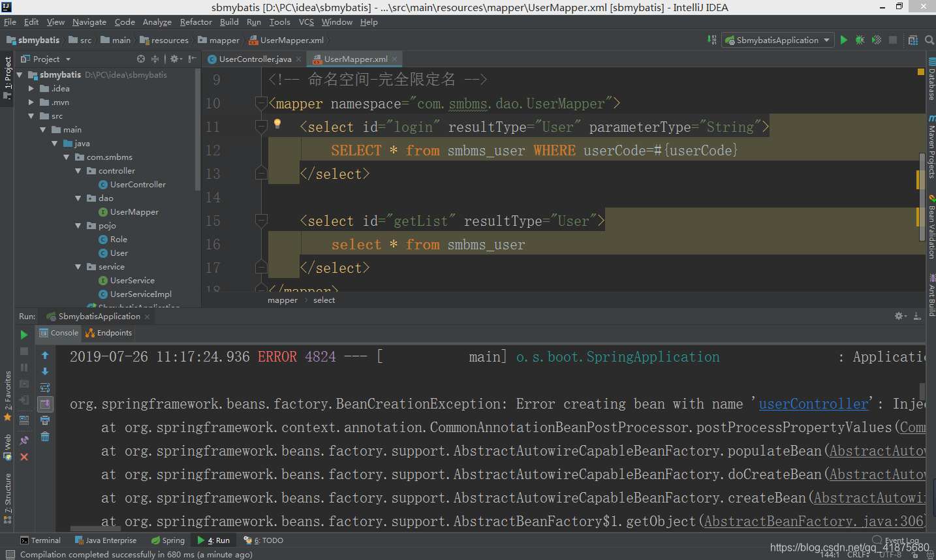Collapse the controller package
936x560 pixels.
(x=78, y=170)
